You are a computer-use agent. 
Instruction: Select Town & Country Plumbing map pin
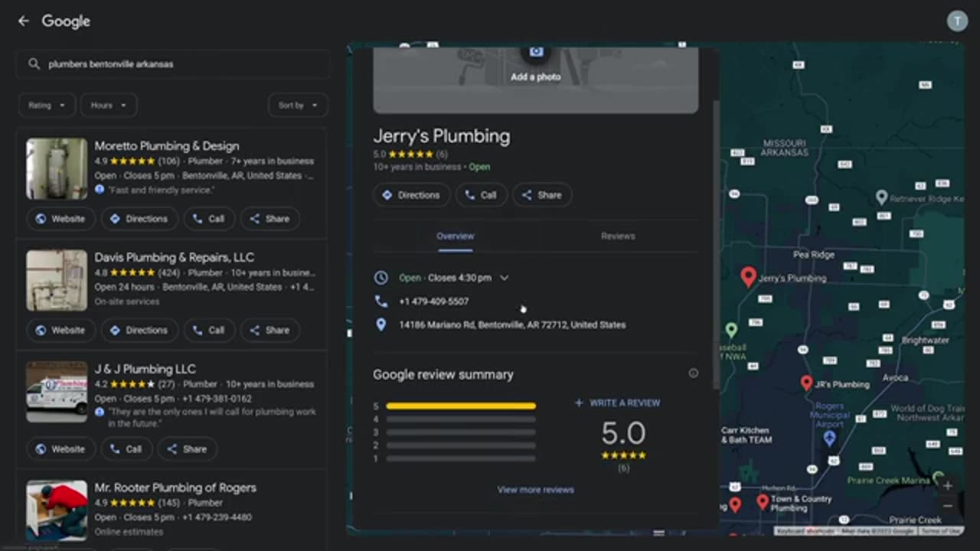[x=762, y=502]
